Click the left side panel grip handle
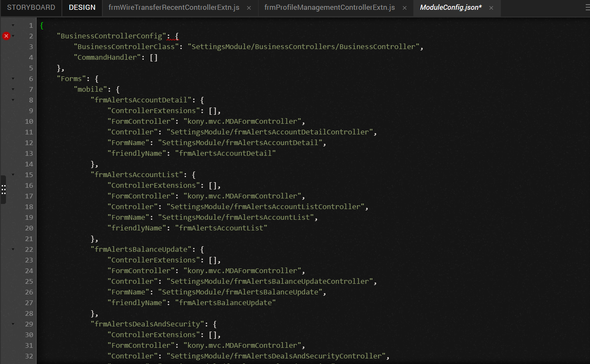This screenshot has height=364, width=590. click(3, 189)
